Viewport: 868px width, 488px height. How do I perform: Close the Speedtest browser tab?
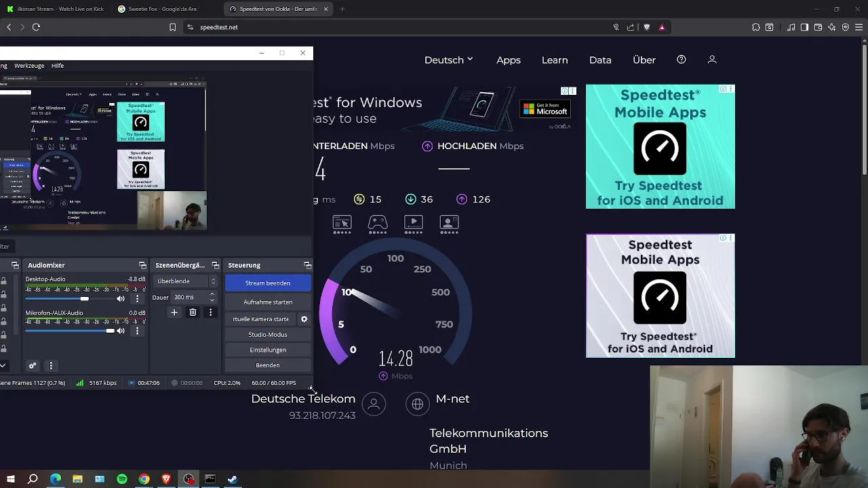click(x=326, y=9)
